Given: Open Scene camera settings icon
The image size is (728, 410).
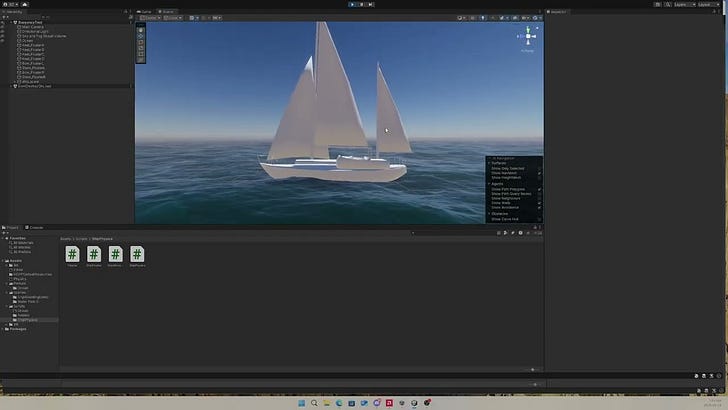Looking at the screenshot, I should tap(525, 18).
